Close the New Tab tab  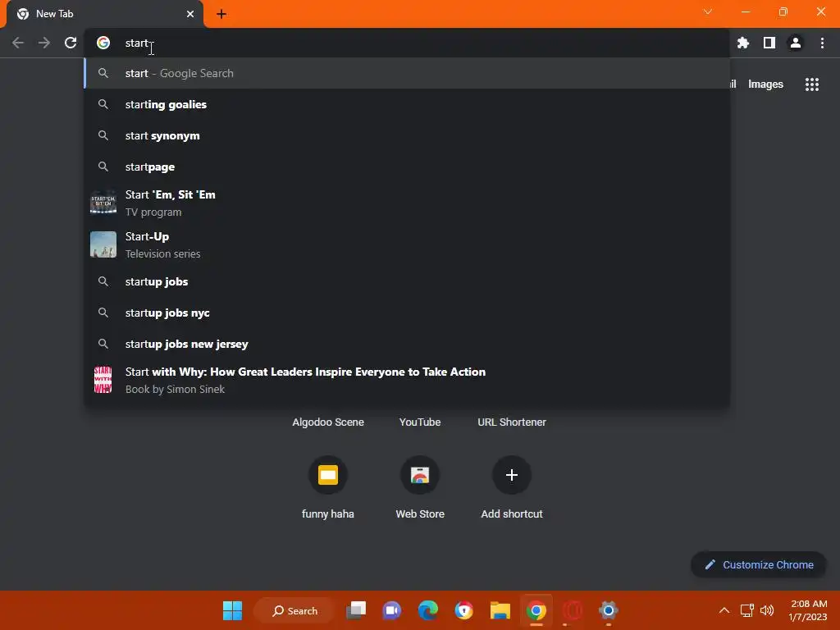pos(190,14)
